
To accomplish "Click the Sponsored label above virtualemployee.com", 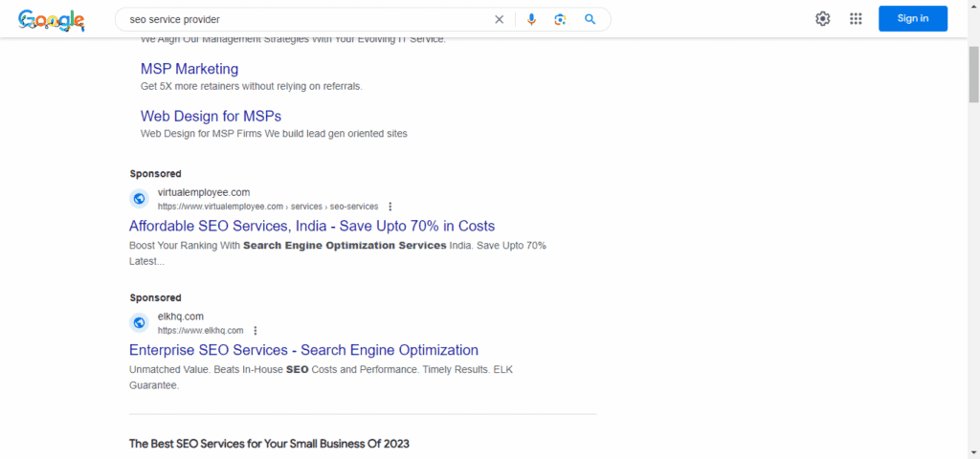I will point(156,174).
